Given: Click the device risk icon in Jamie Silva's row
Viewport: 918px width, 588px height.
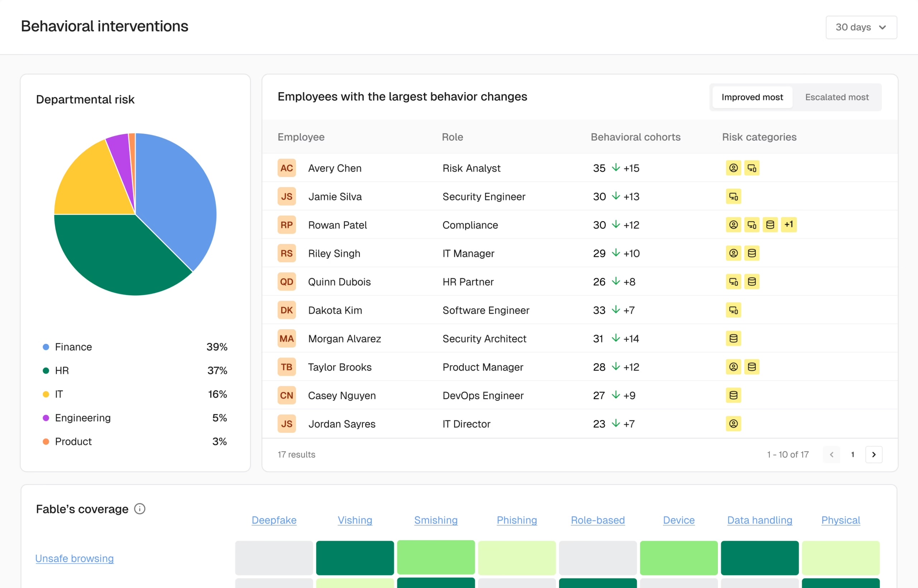Looking at the screenshot, I should pyautogui.click(x=733, y=196).
